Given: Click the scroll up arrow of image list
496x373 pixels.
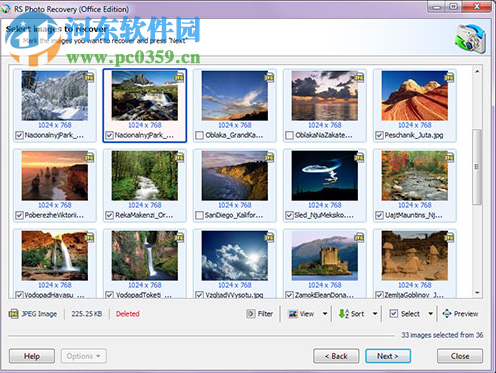Looking at the screenshot, I should (477, 71).
